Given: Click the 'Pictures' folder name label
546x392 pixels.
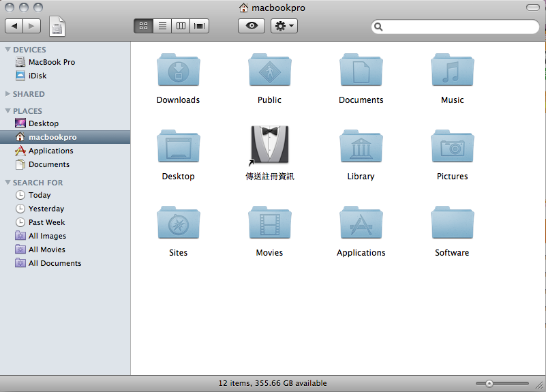Looking at the screenshot, I should pyautogui.click(x=453, y=177).
